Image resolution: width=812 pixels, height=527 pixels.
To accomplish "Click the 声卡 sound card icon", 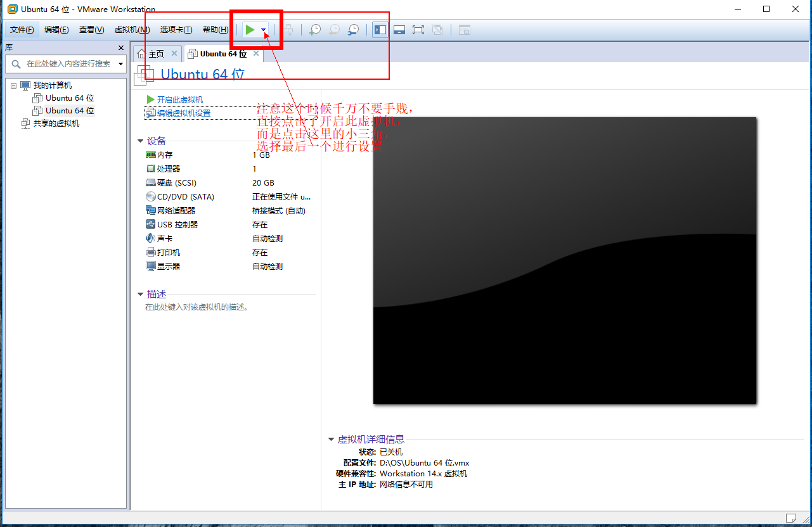I will [151, 238].
